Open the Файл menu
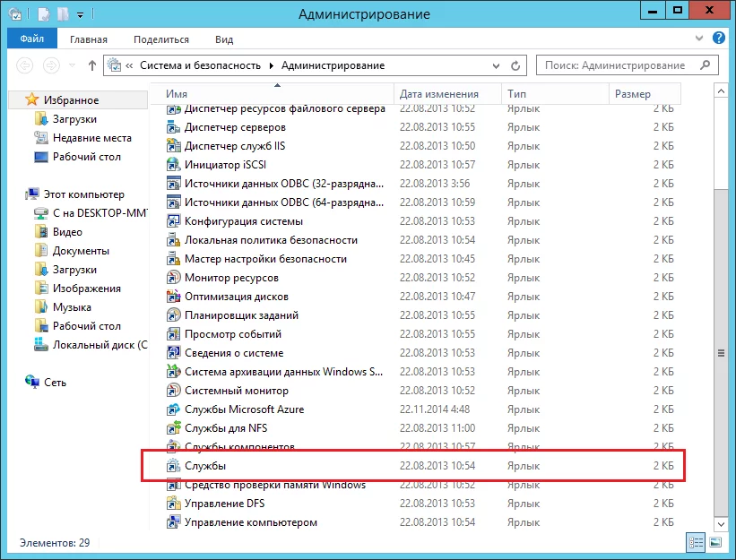This screenshot has height=560, width=736. (x=31, y=39)
